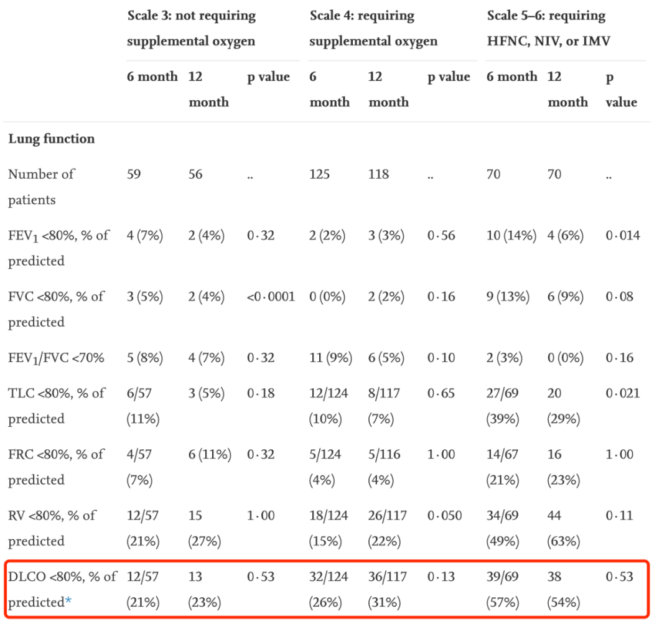Click the 'Lung function' section heading
Image resolution: width=672 pixels, height=624 pixels.
click(x=52, y=139)
